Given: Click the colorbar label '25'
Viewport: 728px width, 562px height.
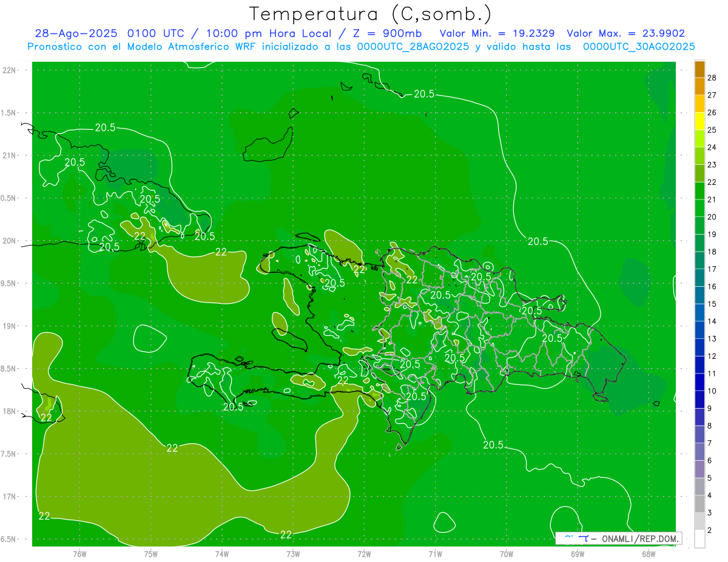Looking at the screenshot, I should 712,130.
